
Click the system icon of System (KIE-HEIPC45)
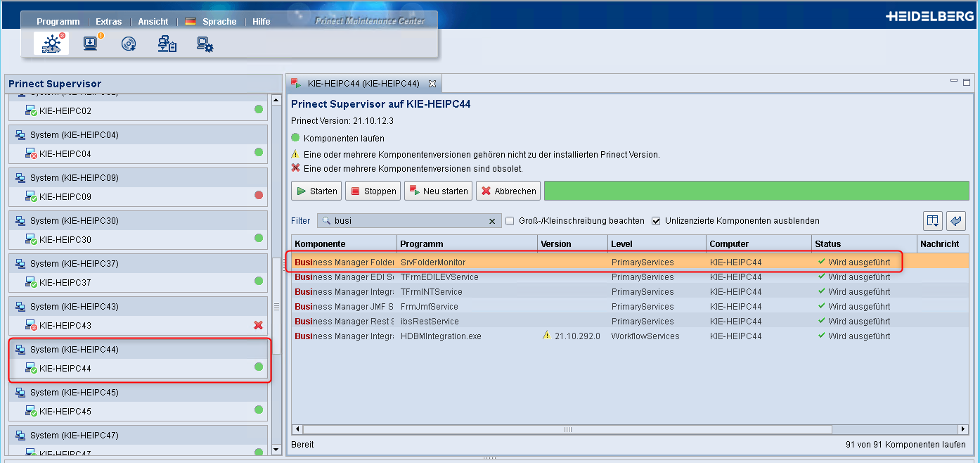pyautogui.click(x=20, y=393)
